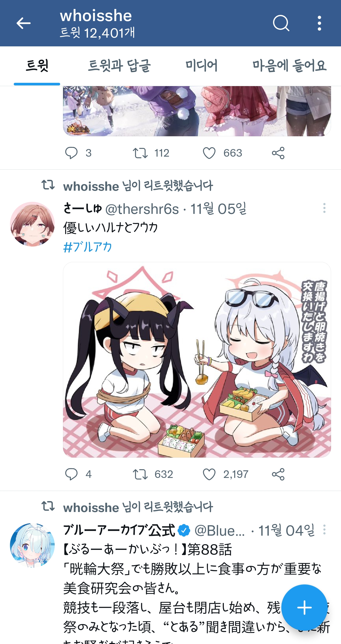Viewport: 341px width, 644px height.
Task: Compose a new tweet with plus button
Action: pos(304,607)
